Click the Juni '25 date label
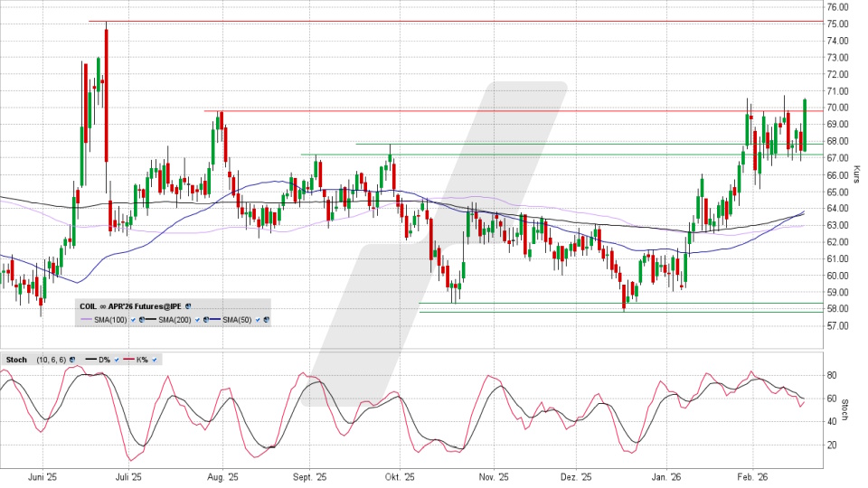 coord(42,477)
